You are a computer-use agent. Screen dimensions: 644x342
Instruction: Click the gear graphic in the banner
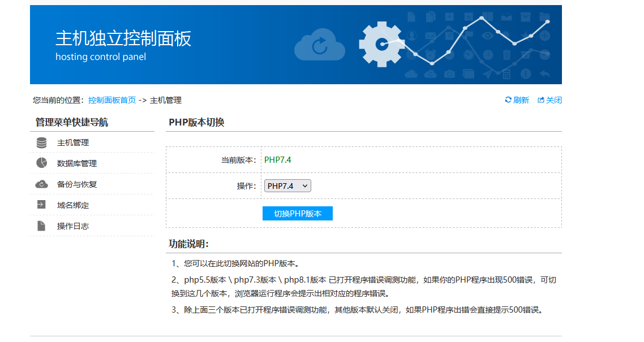pos(381,44)
